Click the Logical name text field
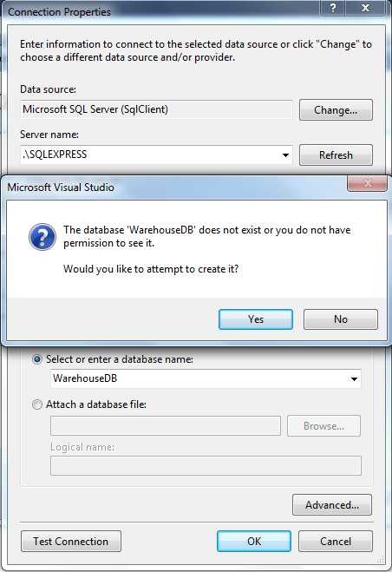392x572 pixels. 206,465
